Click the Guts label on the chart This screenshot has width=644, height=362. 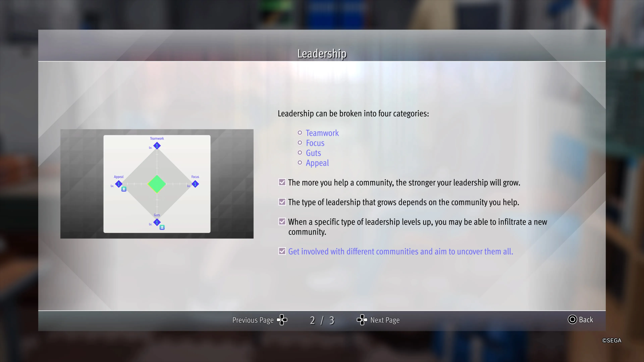[157, 215]
